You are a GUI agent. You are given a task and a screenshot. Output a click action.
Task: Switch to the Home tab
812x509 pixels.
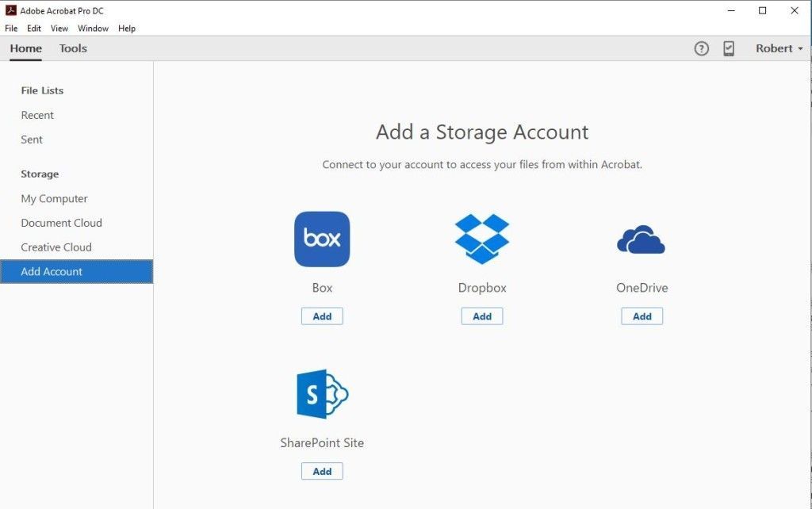pyautogui.click(x=26, y=48)
